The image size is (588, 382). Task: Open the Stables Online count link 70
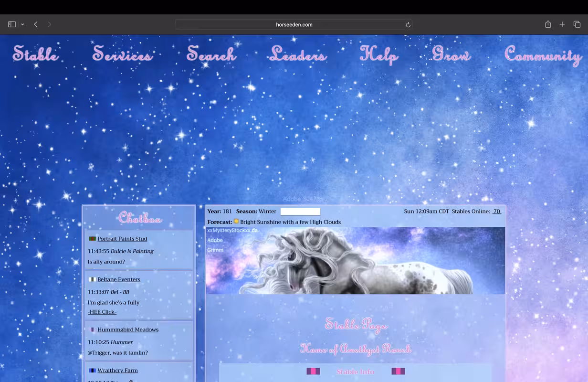coord(497,211)
